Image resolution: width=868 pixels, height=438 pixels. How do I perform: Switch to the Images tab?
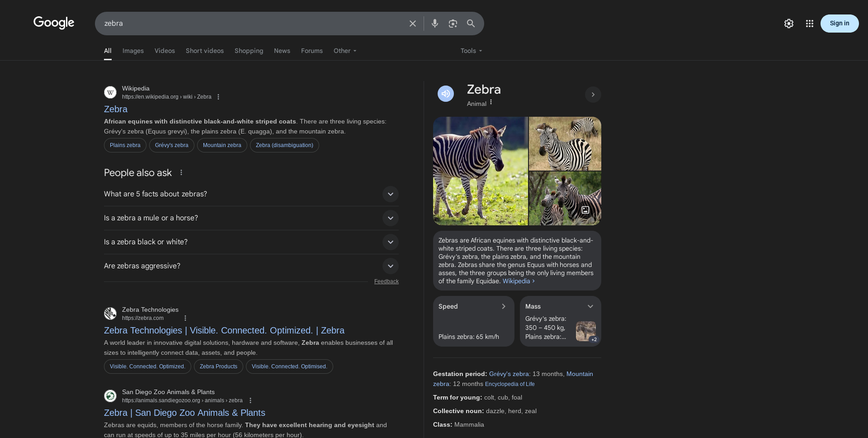tap(133, 51)
